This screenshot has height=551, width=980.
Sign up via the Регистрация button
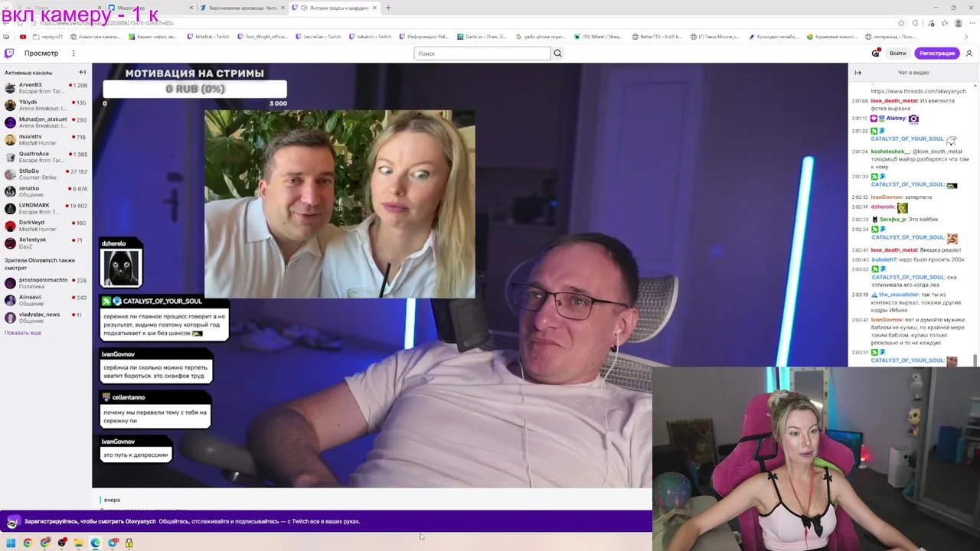click(937, 54)
